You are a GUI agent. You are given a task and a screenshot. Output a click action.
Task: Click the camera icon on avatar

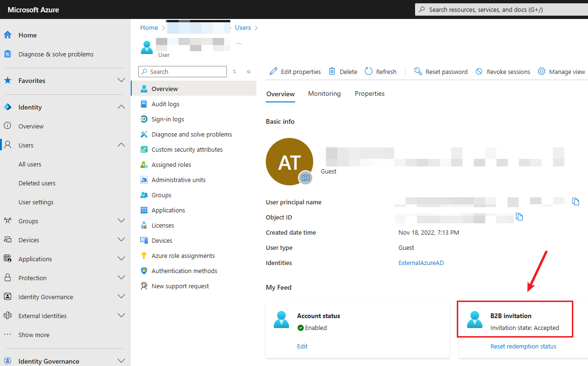306,177
